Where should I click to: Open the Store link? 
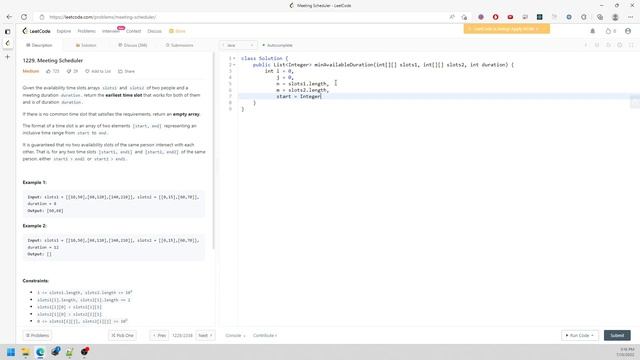(178, 31)
